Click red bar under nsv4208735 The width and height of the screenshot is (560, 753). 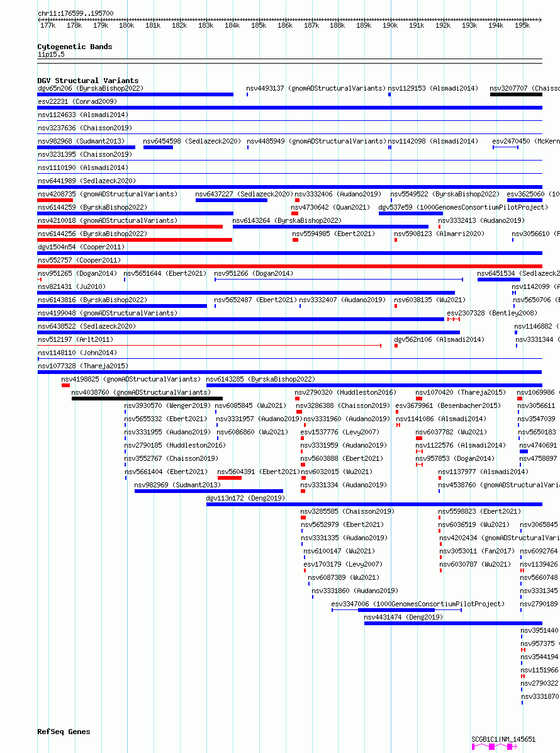[x=55, y=200]
